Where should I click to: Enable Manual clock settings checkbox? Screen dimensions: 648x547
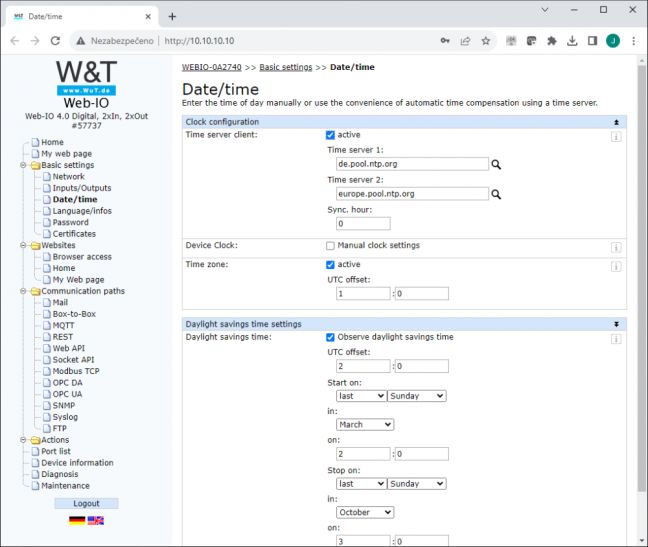pyautogui.click(x=330, y=246)
